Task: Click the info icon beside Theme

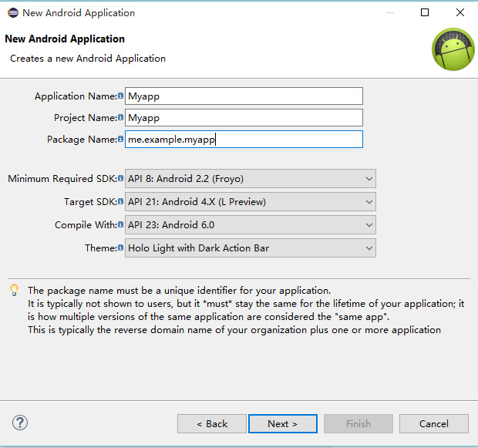Action: (121, 248)
